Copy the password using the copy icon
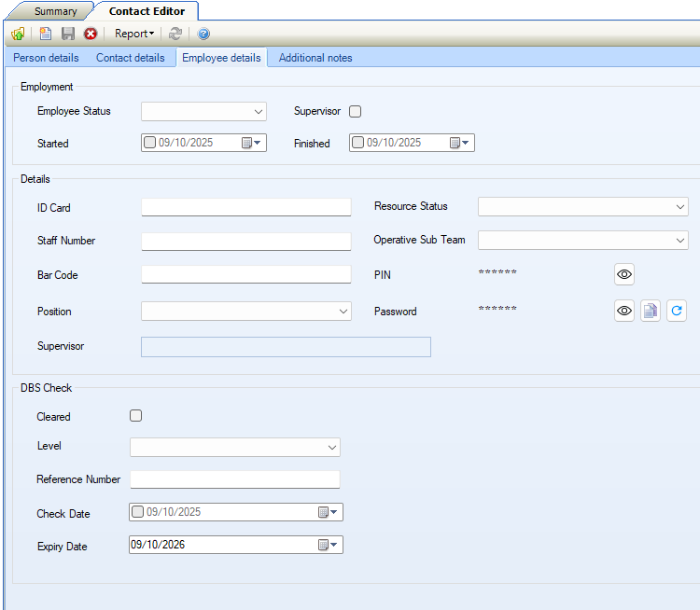Screen dimensions: 700x610 pyautogui.click(x=651, y=311)
